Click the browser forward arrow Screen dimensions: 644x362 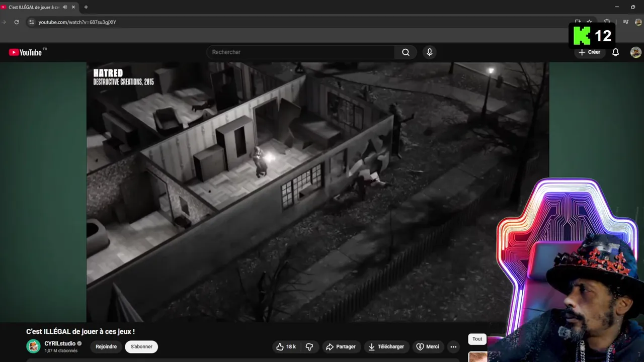tap(4, 22)
